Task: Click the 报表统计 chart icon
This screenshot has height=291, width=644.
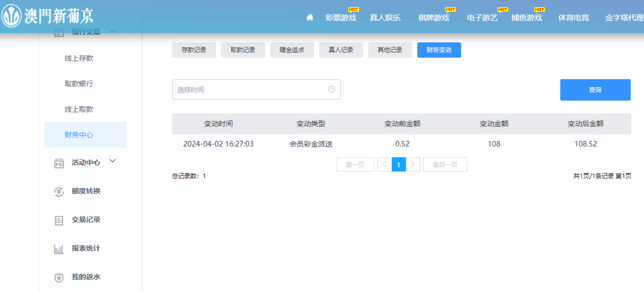Action: pyautogui.click(x=59, y=249)
